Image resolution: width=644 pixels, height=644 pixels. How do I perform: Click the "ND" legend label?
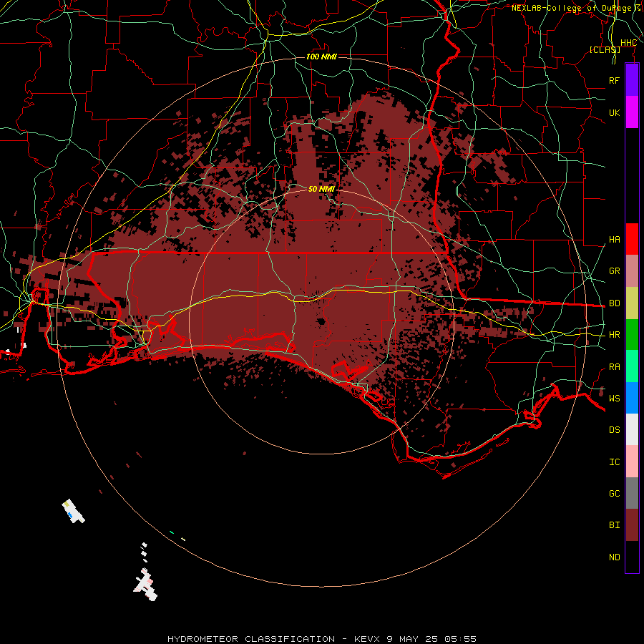tap(614, 557)
